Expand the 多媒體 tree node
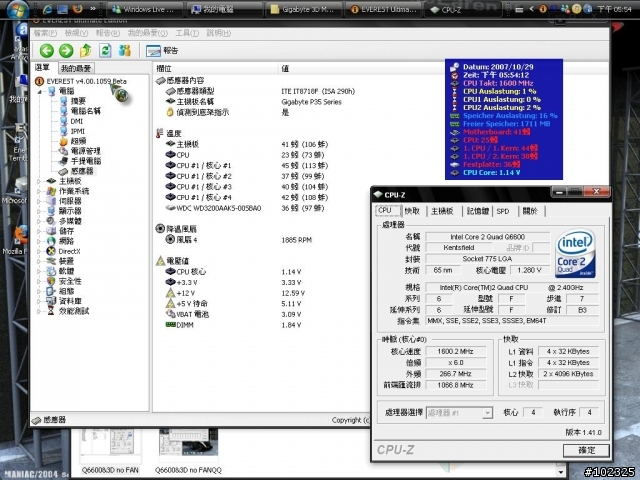 tap(40, 221)
